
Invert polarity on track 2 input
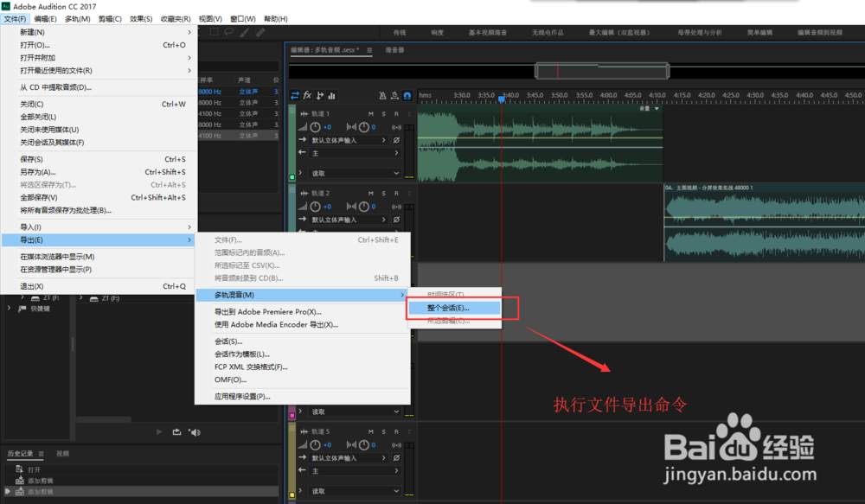coord(396,220)
